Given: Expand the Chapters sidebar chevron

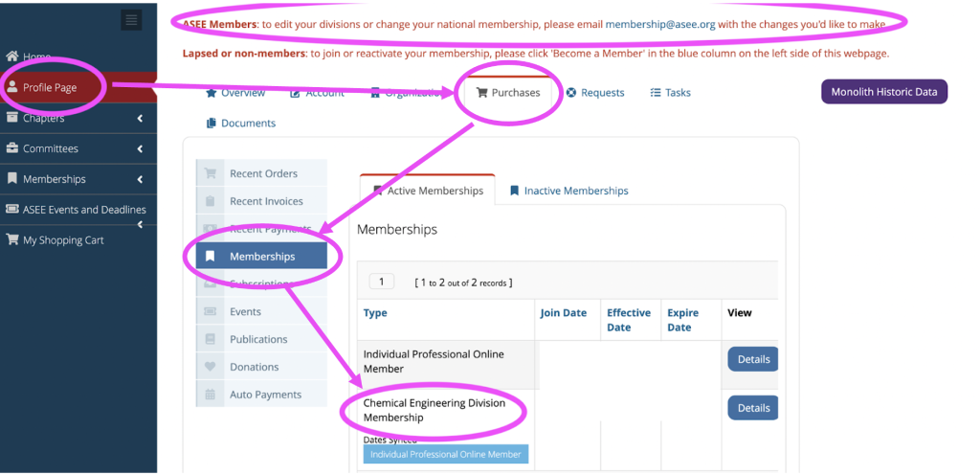Looking at the screenshot, I should [x=140, y=118].
